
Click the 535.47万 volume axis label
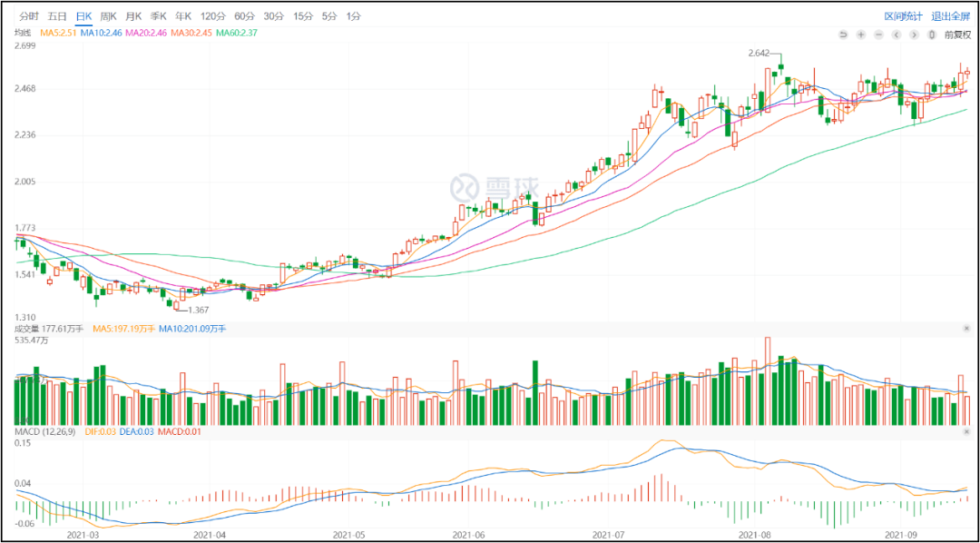pyautogui.click(x=31, y=340)
